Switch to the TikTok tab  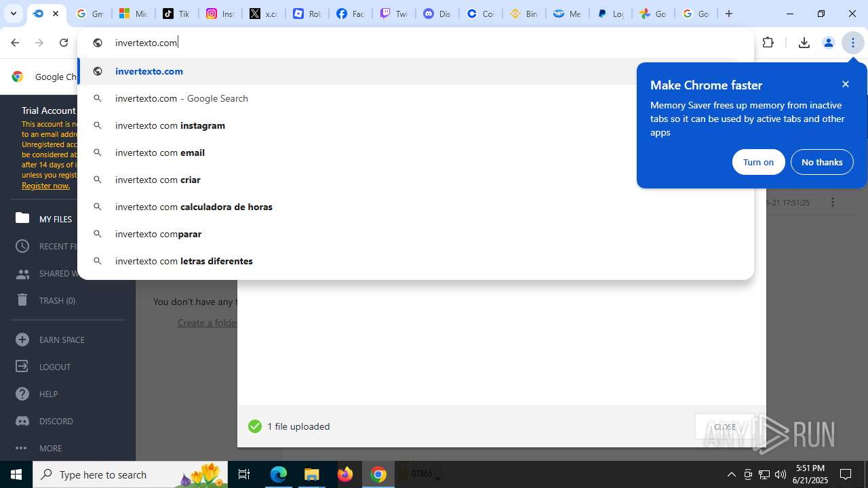click(176, 14)
